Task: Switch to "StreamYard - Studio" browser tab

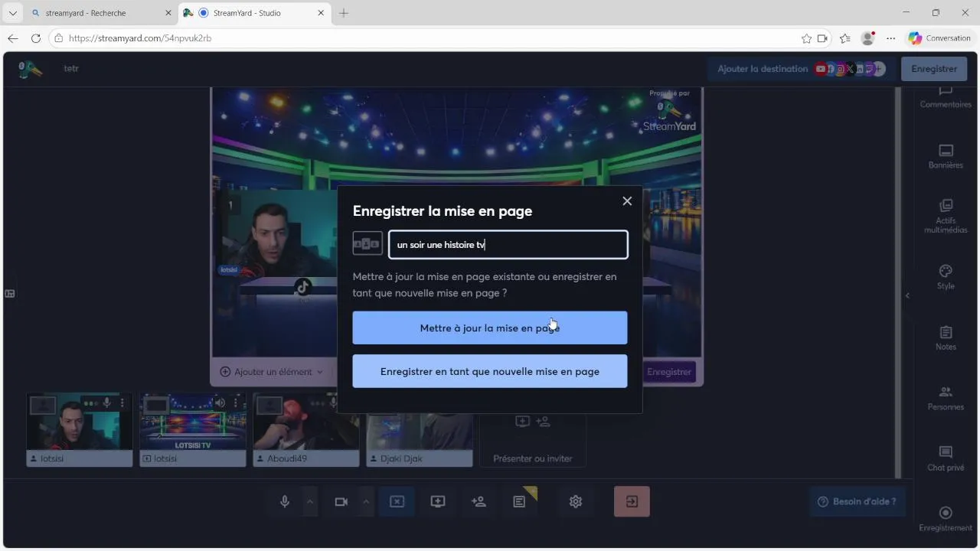Action: pos(253,13)
